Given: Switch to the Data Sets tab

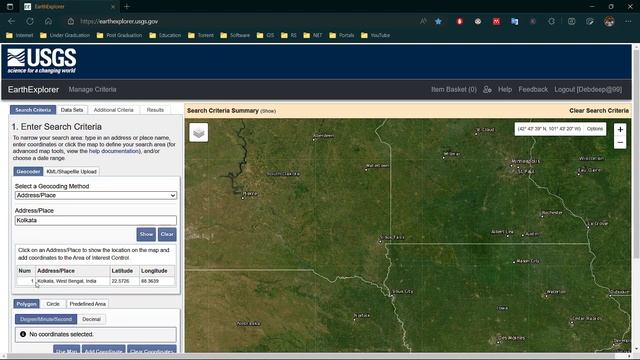Looking at the screenshot, I should tap(72, 110).
